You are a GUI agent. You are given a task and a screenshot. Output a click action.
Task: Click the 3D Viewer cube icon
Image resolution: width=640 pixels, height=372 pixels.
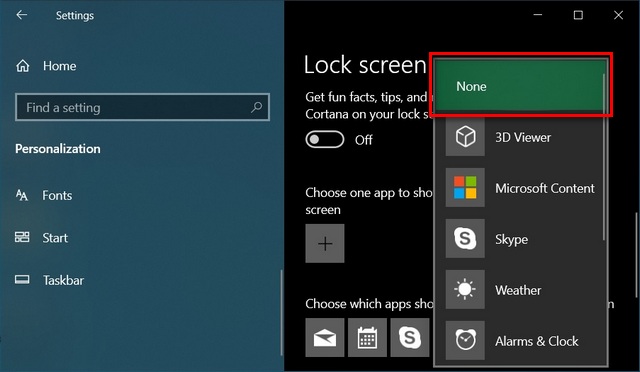click(x=465, y=136)
